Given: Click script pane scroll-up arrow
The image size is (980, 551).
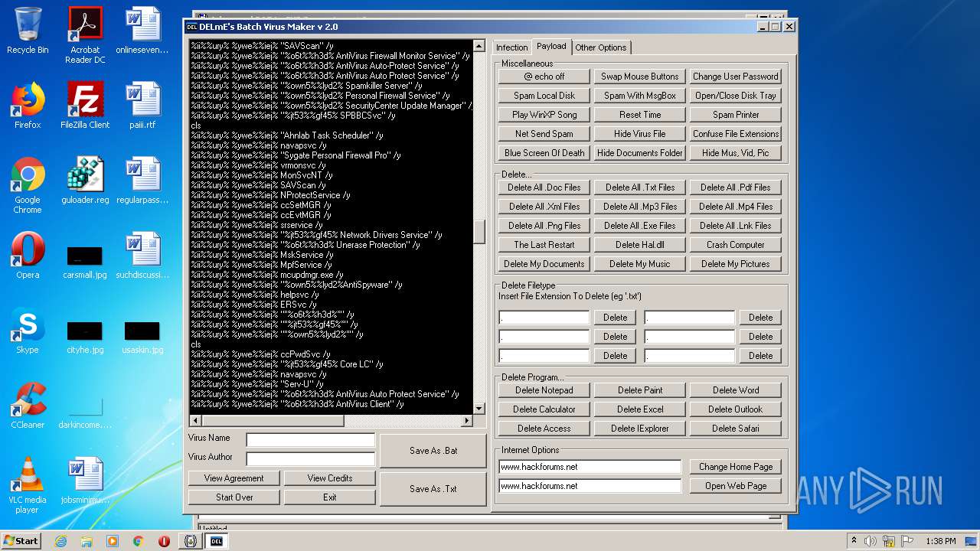Looking at the screenshot, I should click(479, 46).
